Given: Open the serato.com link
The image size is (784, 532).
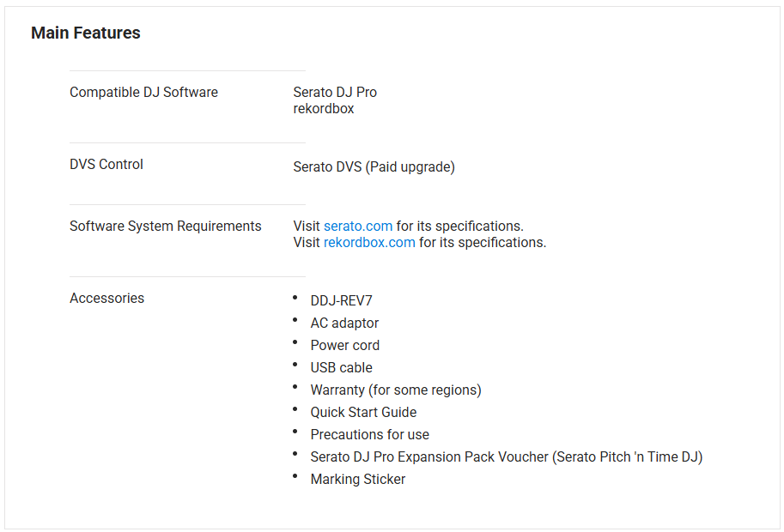Looking at the screenshot, I should [358, 227].
